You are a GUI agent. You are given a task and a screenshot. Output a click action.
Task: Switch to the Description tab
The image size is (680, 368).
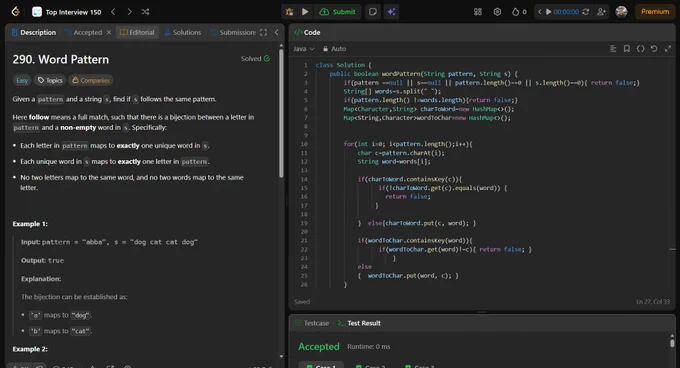point(34,33)
